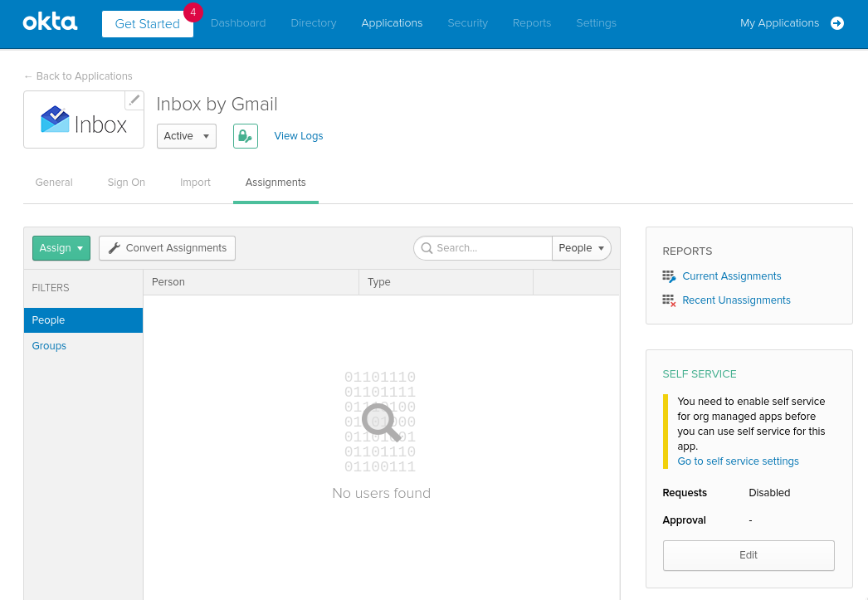Select the People filter
This screenshot has width=868, height=600.
click(83, 320)
